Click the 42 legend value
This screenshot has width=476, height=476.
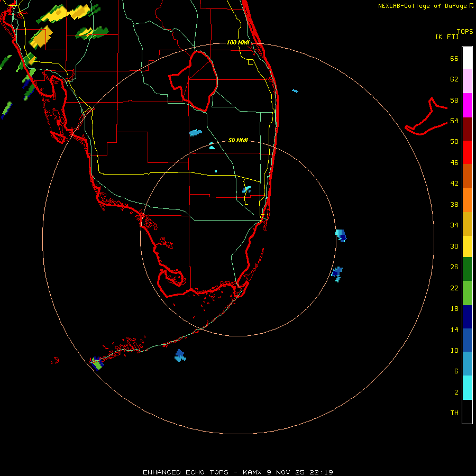[454, 184]
